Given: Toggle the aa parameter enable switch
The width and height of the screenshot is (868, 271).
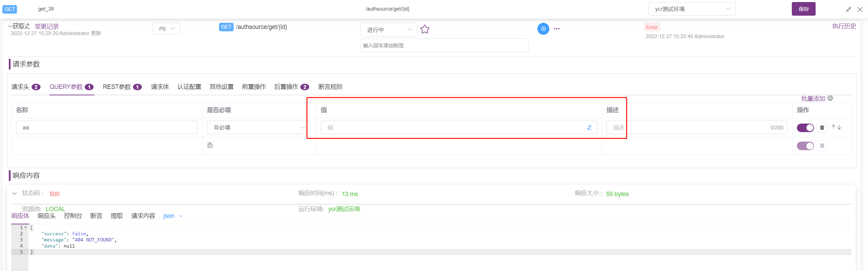Looking at the screenshot, I should point(805,128).
